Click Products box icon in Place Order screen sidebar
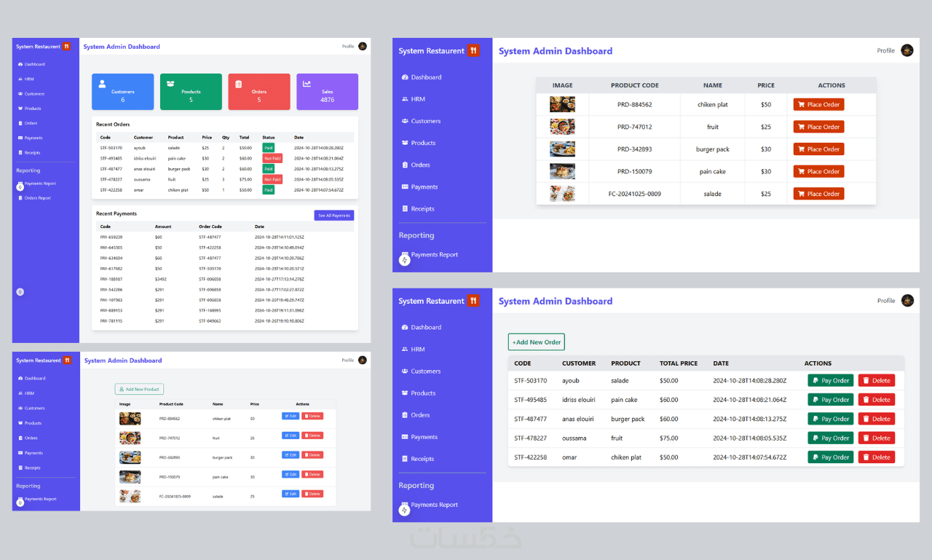The image size is (932, 560). click(x=405, y=143)
